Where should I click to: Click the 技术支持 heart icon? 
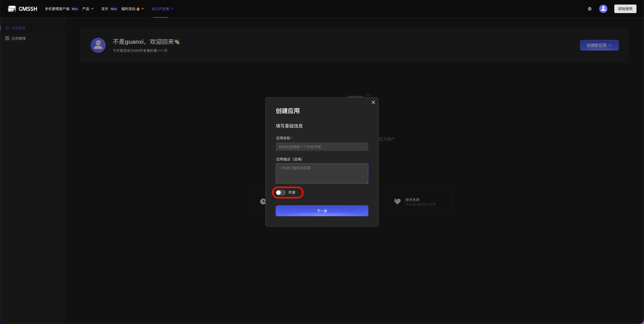(397, 201)
